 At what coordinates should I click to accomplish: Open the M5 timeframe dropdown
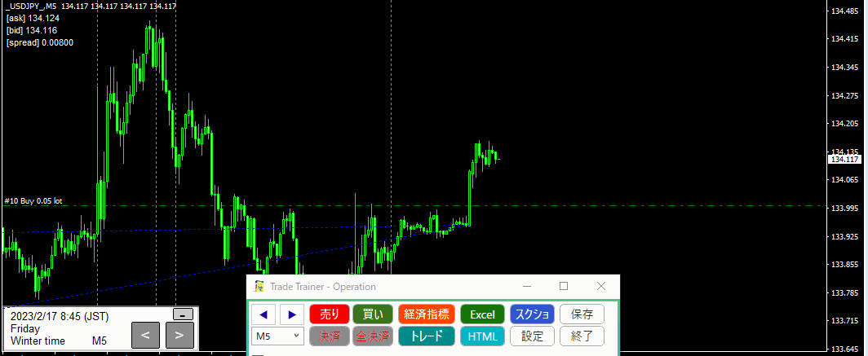pos(278,336)
